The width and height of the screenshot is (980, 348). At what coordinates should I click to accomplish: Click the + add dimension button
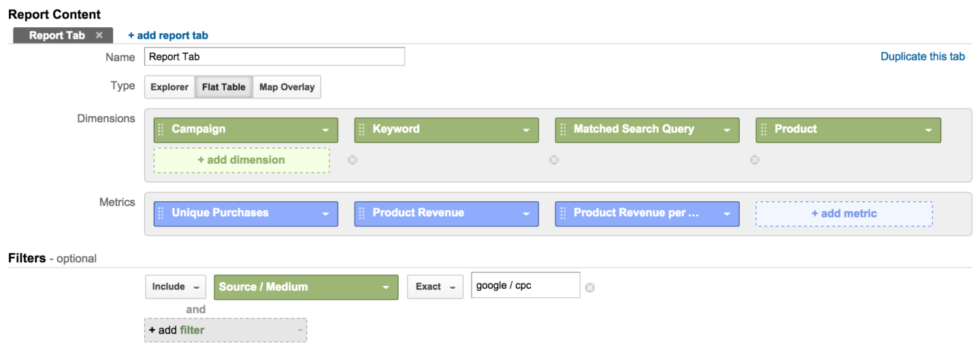pos(242,160)
